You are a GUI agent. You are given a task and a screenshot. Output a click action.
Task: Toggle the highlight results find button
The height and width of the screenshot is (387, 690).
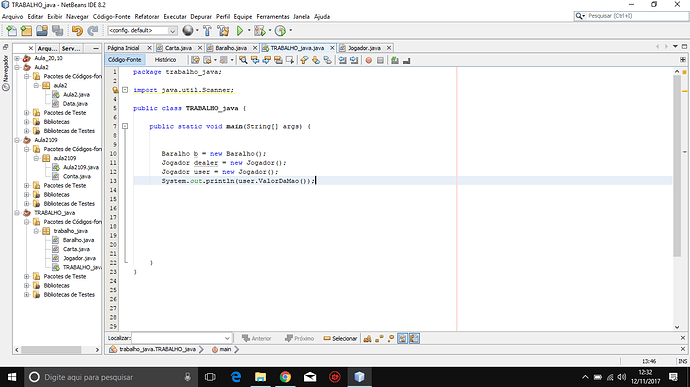pyautogui.click(x=402, y=339)
